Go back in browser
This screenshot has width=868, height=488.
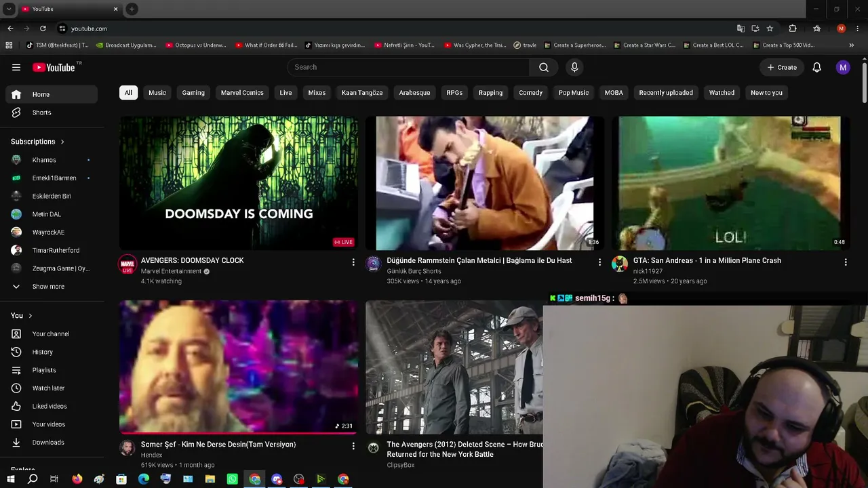10,28
